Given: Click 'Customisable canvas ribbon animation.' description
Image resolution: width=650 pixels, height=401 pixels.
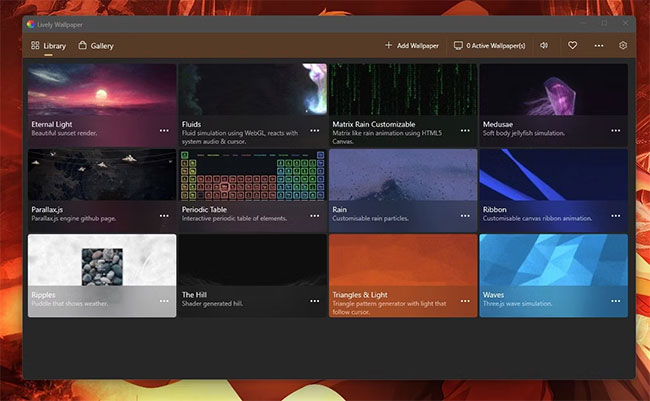Looking at the screenshot, I should 537,219.
